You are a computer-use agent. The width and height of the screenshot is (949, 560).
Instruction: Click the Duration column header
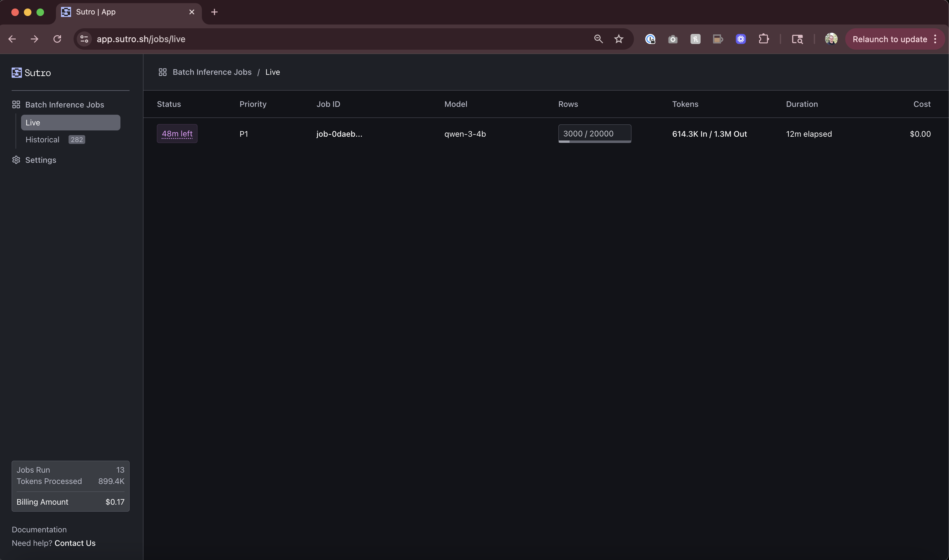[x=802, y=104]
